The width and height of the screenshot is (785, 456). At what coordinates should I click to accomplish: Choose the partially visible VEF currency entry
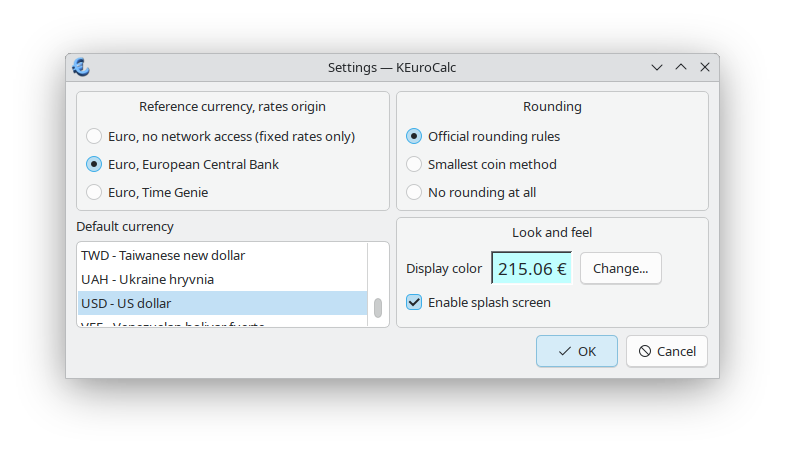coord(172,324)
